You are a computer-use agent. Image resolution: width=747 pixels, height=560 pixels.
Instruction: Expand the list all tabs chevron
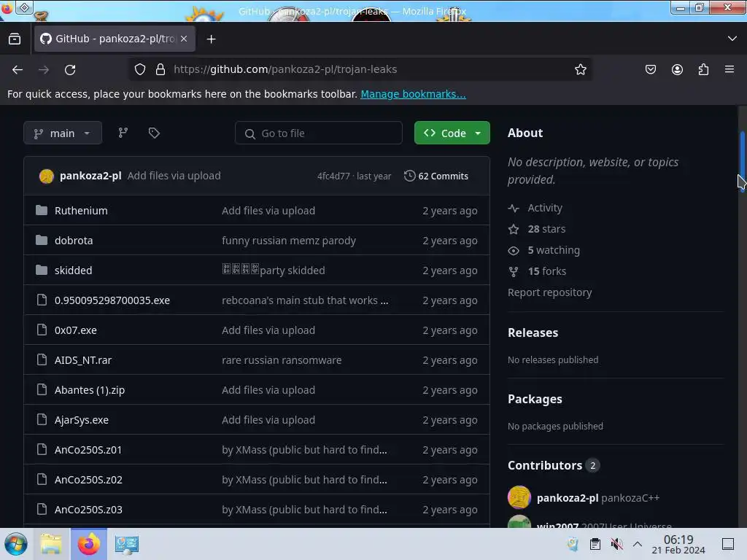[732, 39]
